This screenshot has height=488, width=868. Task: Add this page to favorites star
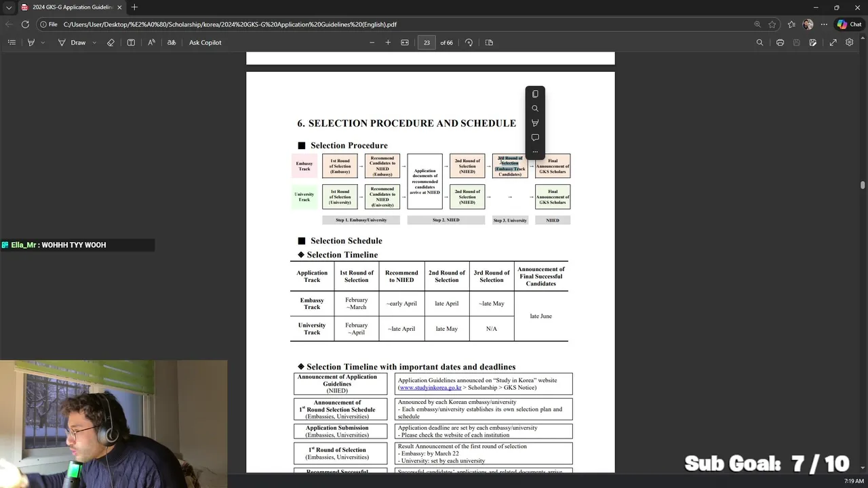pos(772,24)
